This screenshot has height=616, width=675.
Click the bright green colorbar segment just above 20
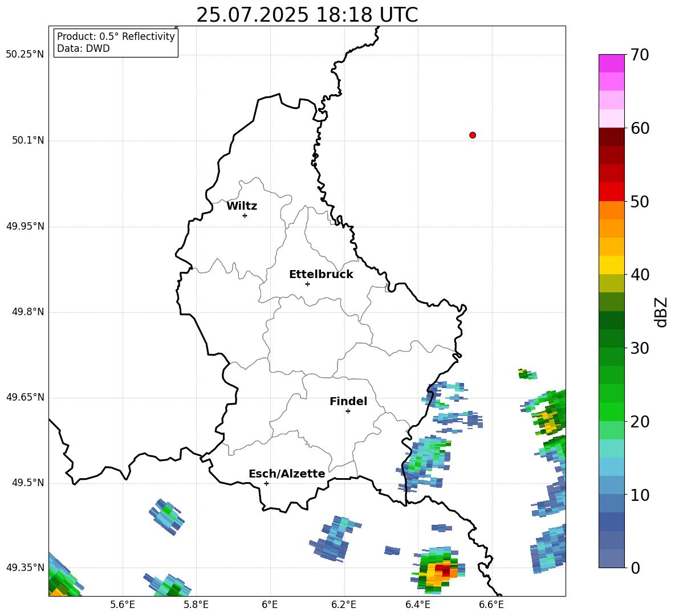coord(611,411)
